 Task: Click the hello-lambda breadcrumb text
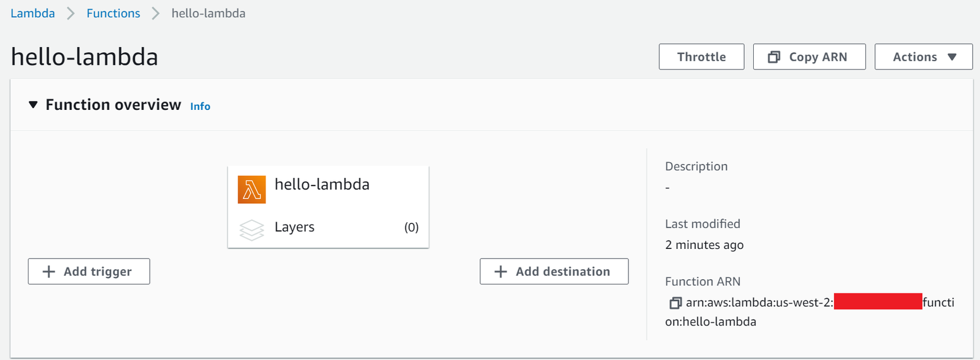point(208,14)
